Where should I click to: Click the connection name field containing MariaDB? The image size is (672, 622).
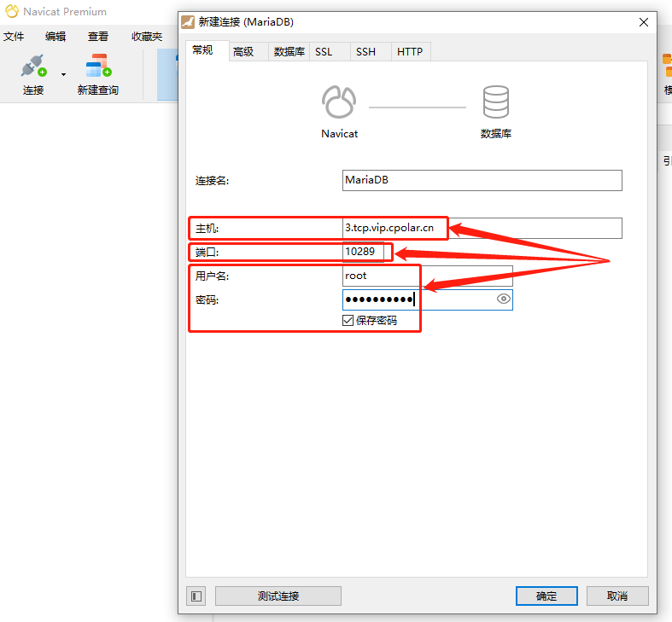tap(482, 180)
